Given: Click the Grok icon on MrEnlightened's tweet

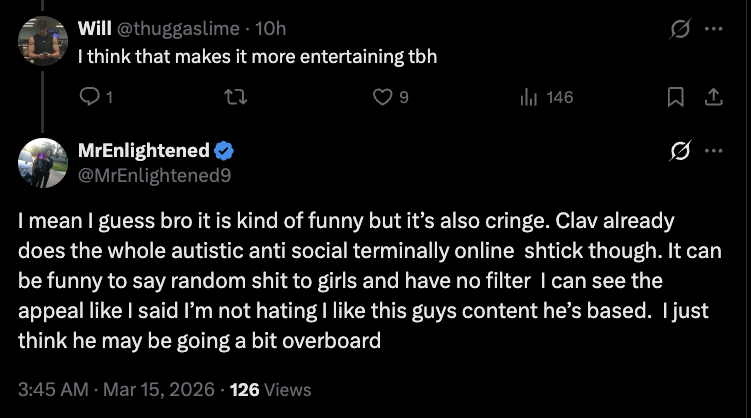Looking at the screenshot, I should pyautogui.click(x=680, y=151).
